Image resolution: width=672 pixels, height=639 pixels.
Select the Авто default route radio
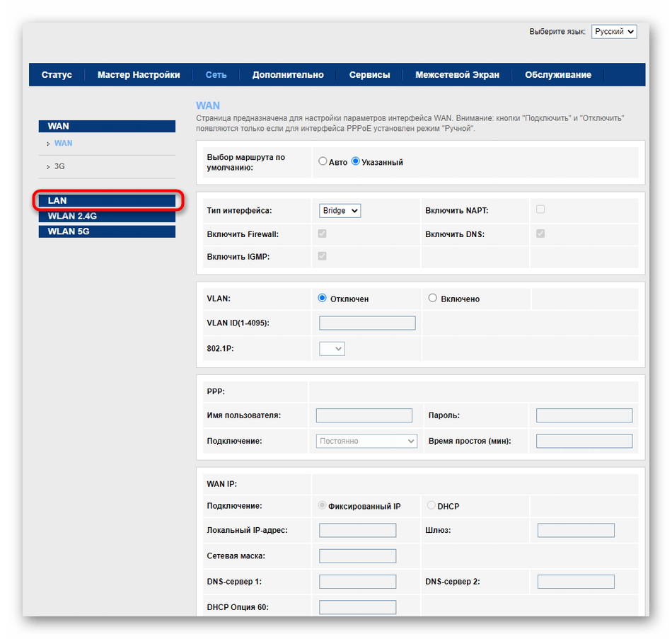point(323,162)
